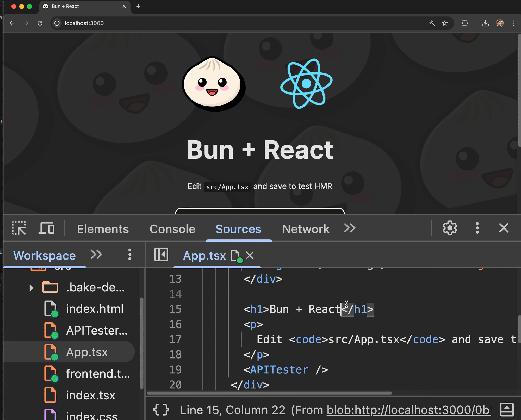The image size is (521, 420).
Task: Open DevTools customize three-dot menu
Action: pyautogui.click(x=477, y=228)
